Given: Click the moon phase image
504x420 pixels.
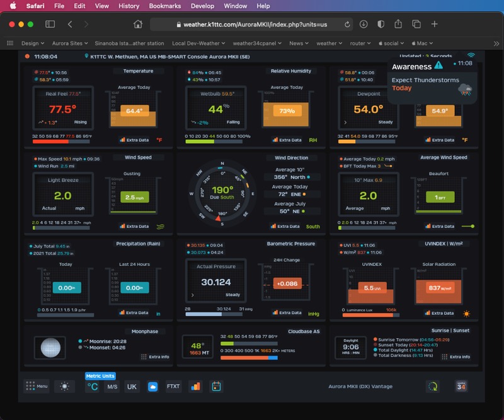Looking at the screenshot, I should click(x=50, y=348).
